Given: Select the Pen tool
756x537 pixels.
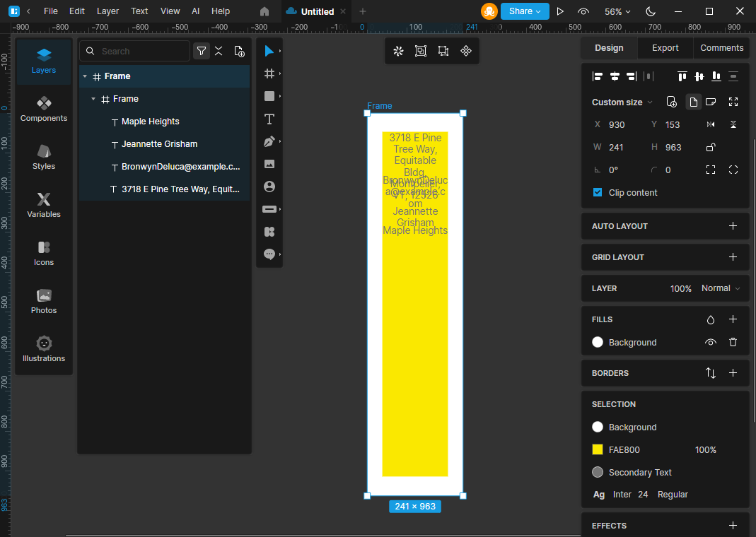Looking at the screenshot, I should (269, 141).
